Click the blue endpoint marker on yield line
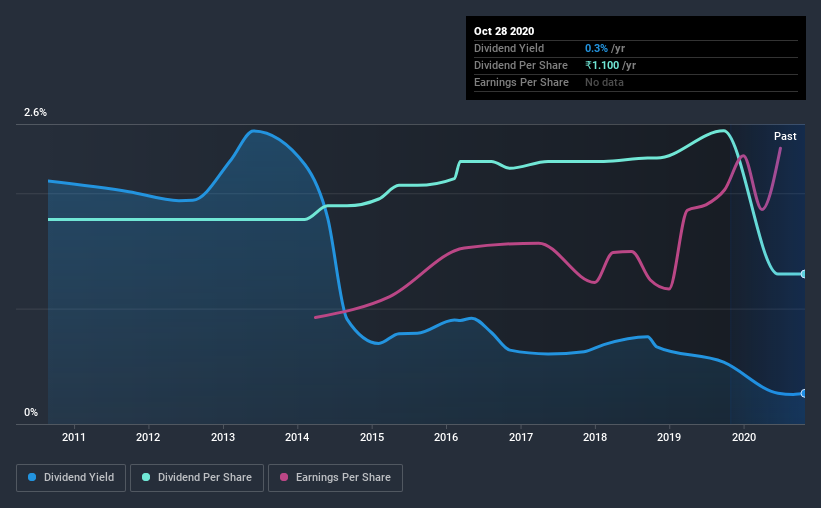821x508 pixels. coord(803,393)
